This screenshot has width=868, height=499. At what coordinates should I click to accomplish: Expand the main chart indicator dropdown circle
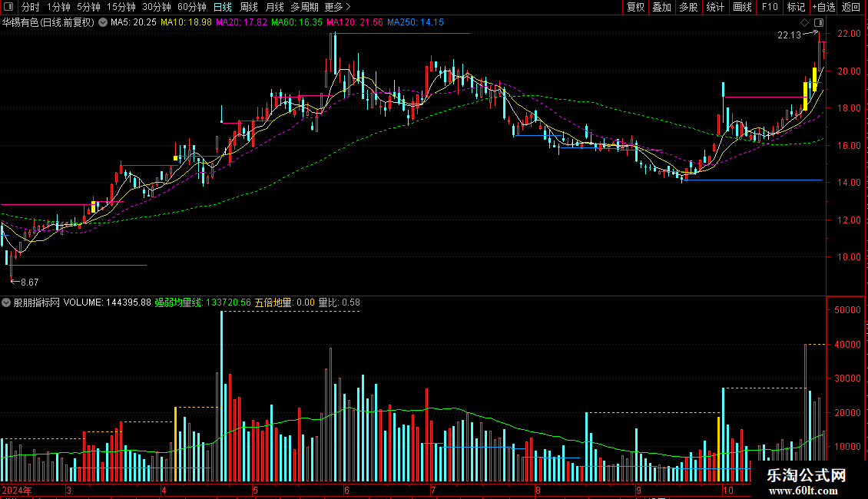click(103, 23)
